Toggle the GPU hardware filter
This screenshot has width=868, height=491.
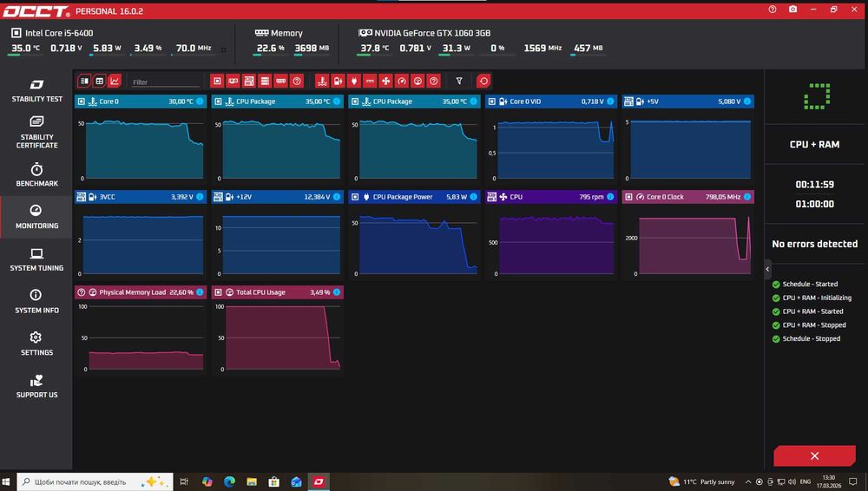(233, 82)
